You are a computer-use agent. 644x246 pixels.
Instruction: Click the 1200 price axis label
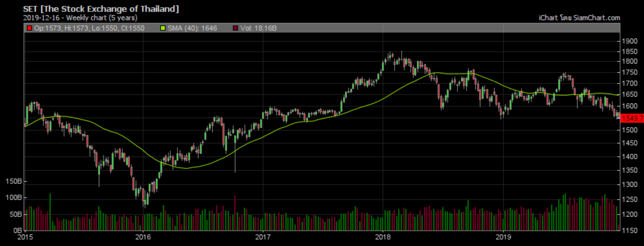[629, 214]
